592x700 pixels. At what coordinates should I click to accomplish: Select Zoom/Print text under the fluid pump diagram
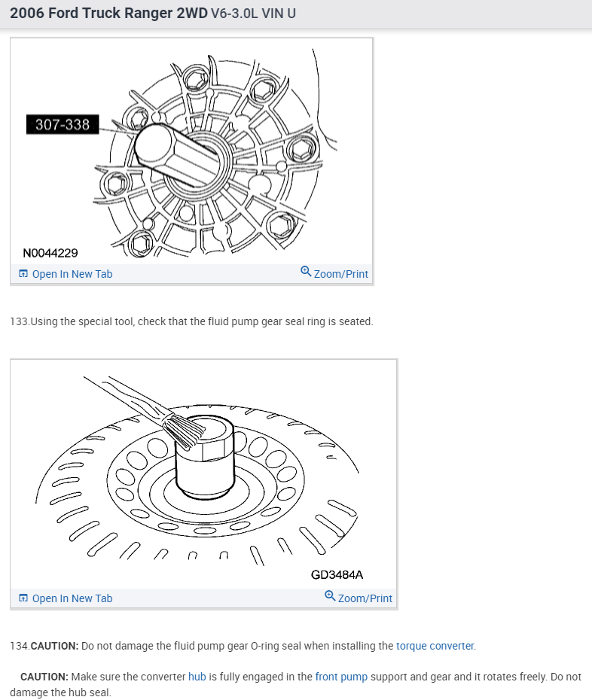point(341,274)
